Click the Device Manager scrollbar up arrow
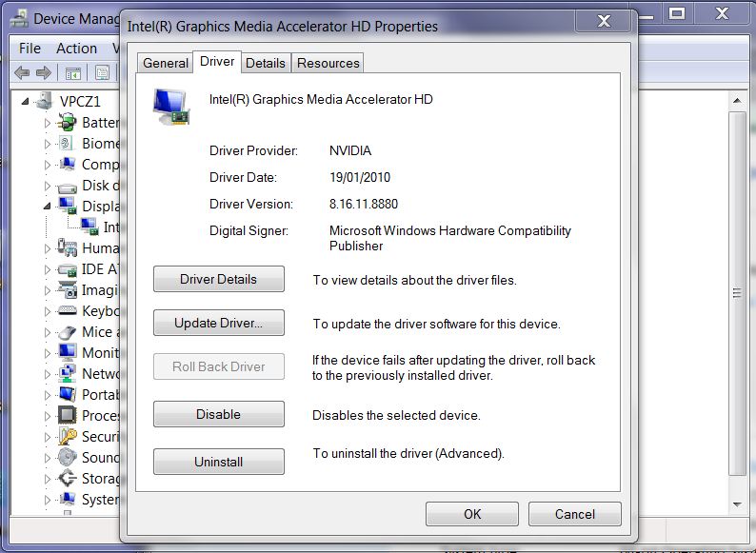Screen dimensions: 756x553 coord(737,100)
